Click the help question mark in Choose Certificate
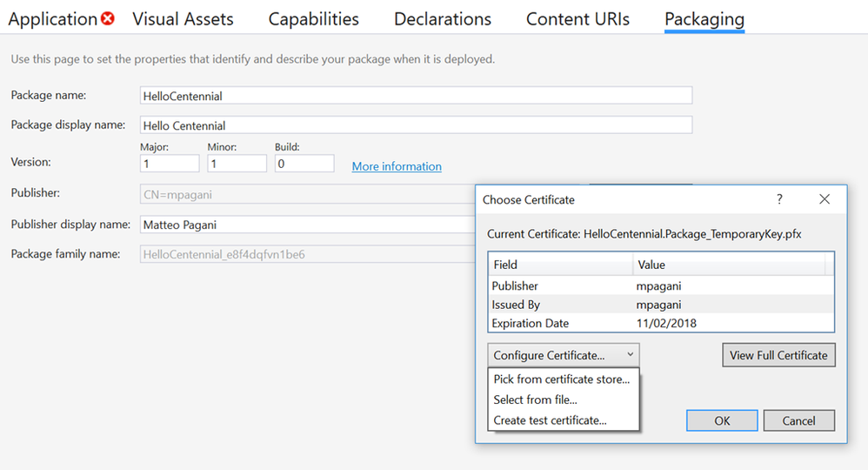868x470 pixels. pyautogui.click(x=779, y=199)
